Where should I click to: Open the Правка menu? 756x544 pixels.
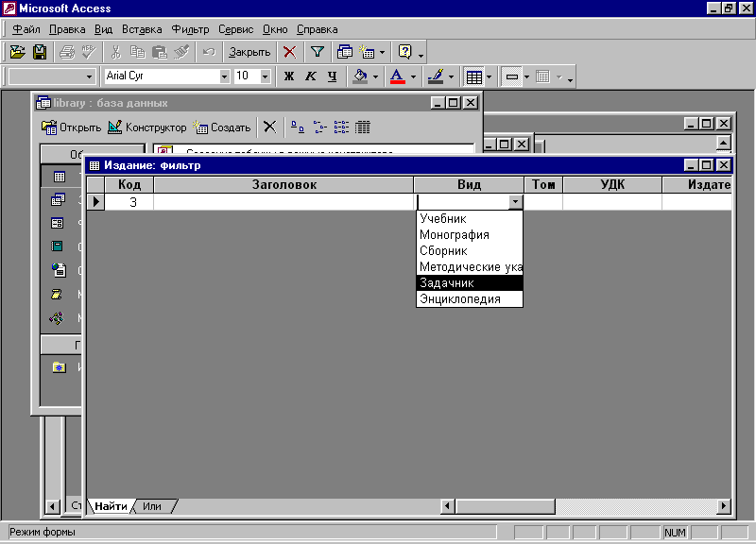(67, 29)
